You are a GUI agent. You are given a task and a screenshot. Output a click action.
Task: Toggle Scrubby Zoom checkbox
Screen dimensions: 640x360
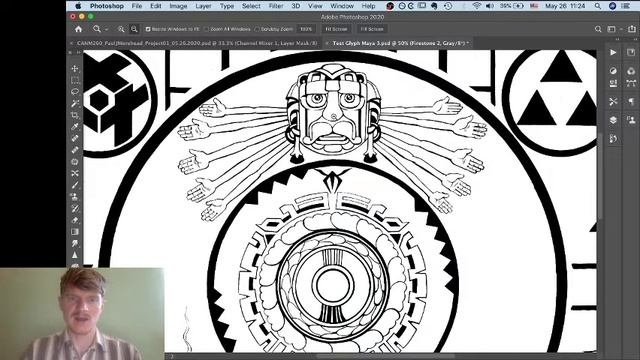point(257,29)
